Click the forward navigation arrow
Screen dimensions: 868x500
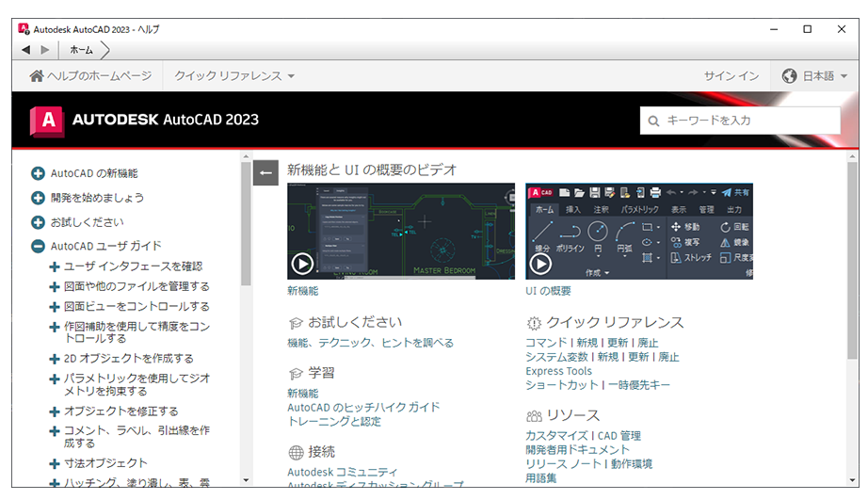click(x=45, y=50)
